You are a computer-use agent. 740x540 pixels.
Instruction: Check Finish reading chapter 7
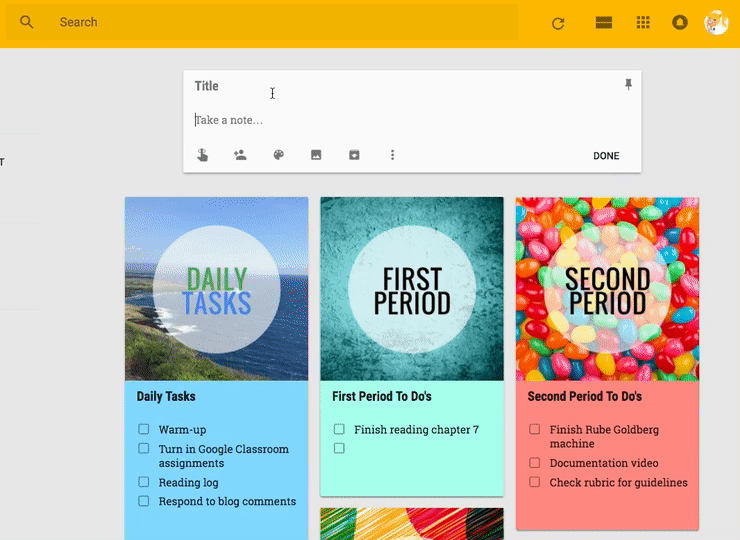[339, 429]
